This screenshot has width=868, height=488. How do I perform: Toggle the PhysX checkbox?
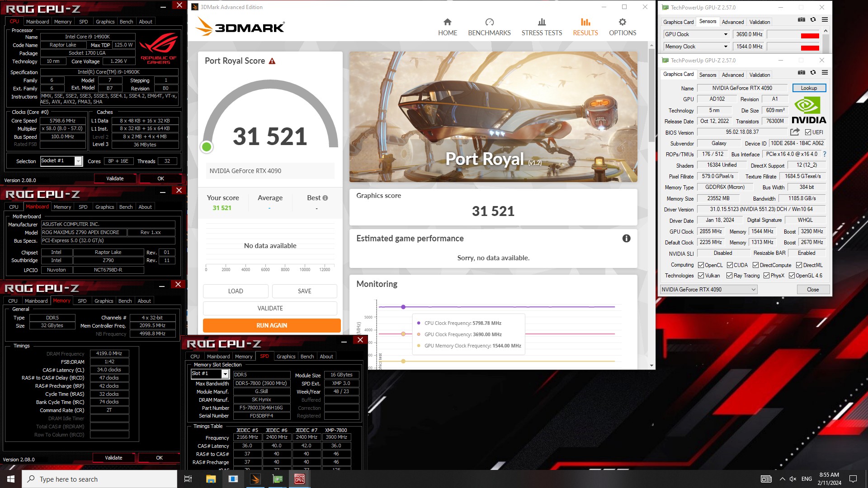point(766,276)
